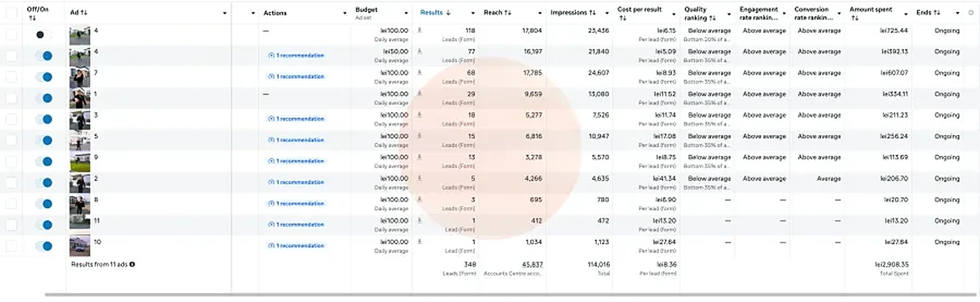
Task: Click the info icon beside Results from 11 ads
Action: (x=132, y=264)
